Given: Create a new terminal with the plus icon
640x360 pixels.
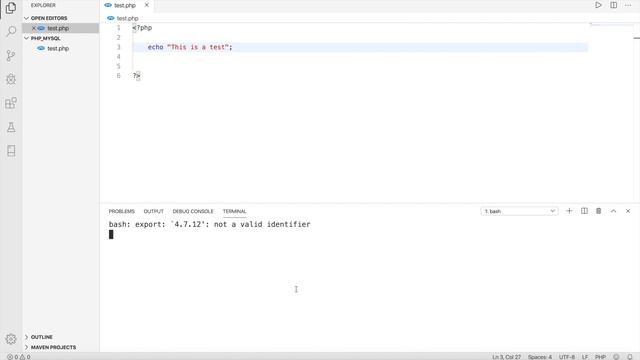Looking at the screenshot, I should [x=569, y=211].
